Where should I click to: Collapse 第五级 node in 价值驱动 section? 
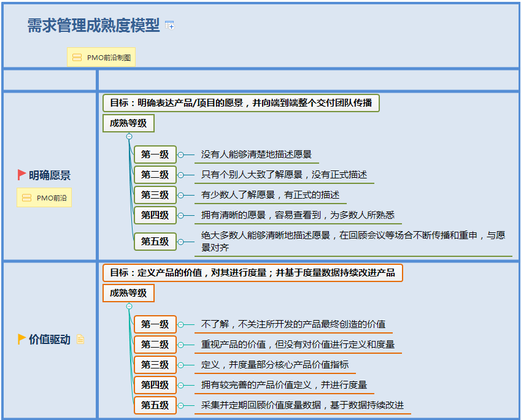pyautogui.click(x=180, y=406)
